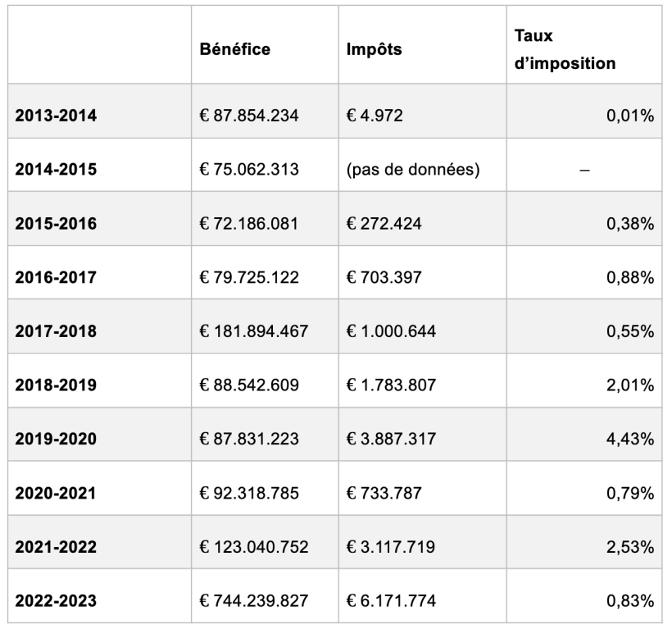
Task: Select the Taux d'imposition header cell
Action: click(x=565, y=49)
